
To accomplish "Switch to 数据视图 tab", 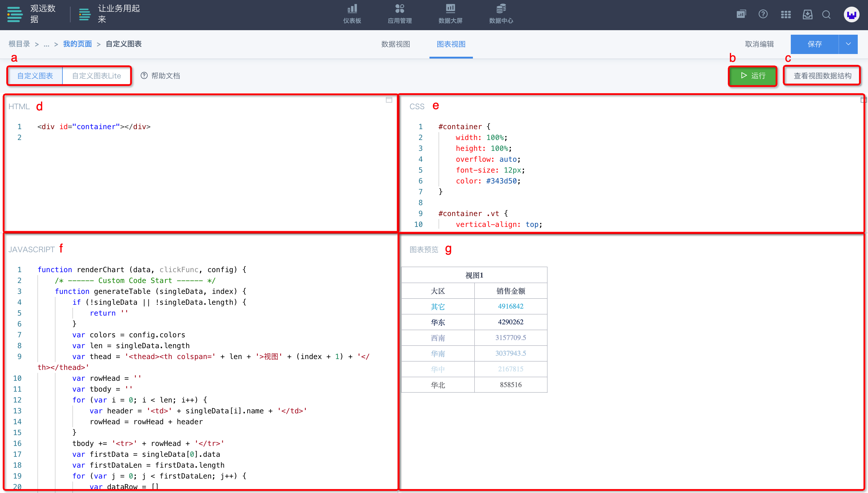I will (396, 44).
